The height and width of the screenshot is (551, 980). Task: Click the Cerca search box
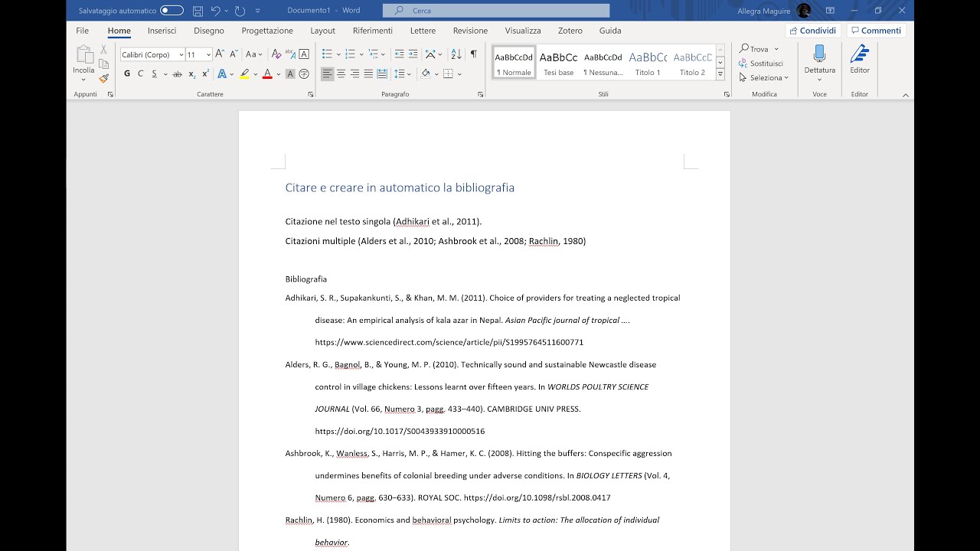pyautogui.click(x=496, y=11)
